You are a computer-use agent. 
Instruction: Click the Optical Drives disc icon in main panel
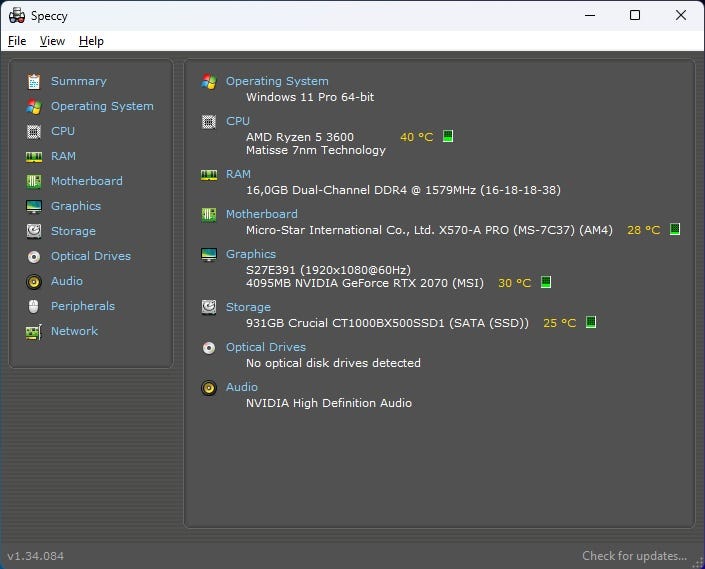(209, 347)
